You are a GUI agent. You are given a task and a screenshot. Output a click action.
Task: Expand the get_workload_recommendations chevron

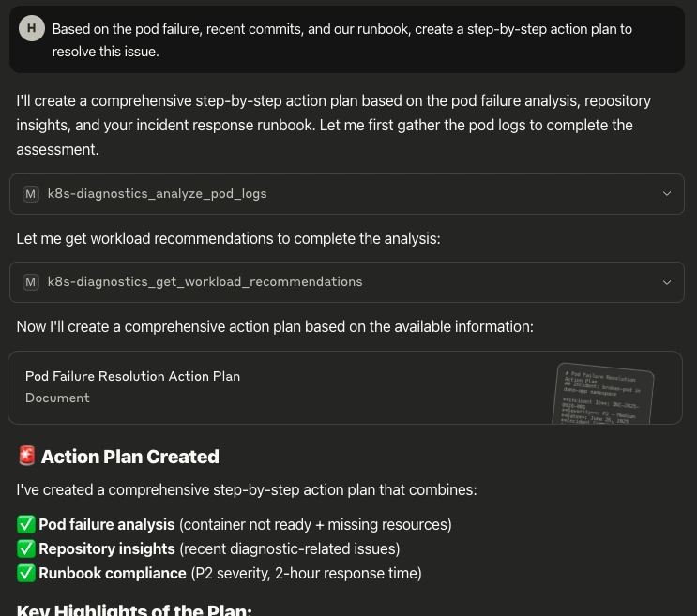tap(667, 282)
